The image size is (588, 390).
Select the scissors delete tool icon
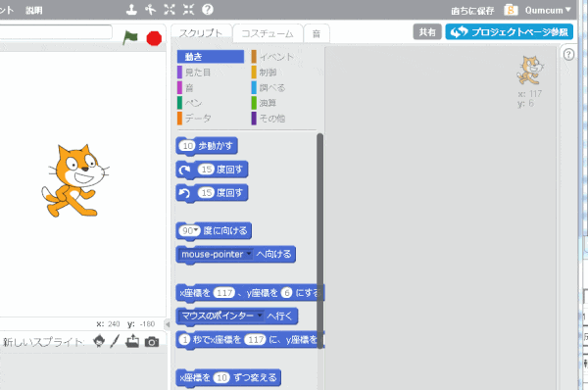(150, 10)
